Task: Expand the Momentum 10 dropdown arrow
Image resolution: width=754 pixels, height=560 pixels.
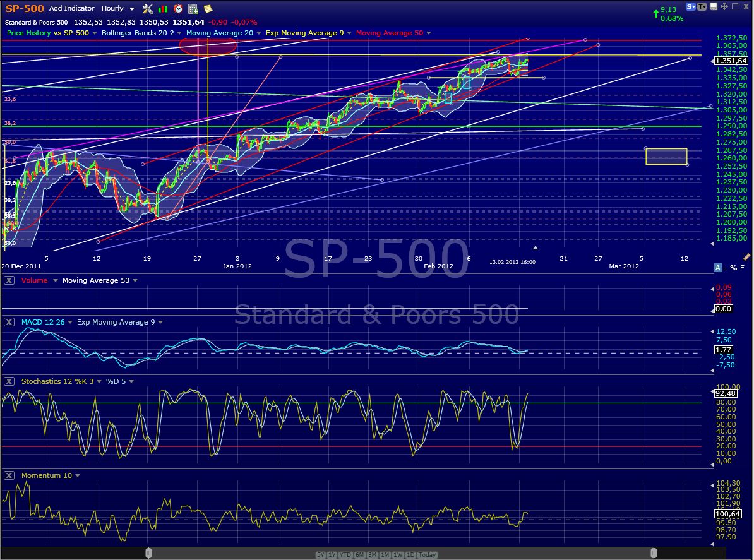Action: (78, 475)
